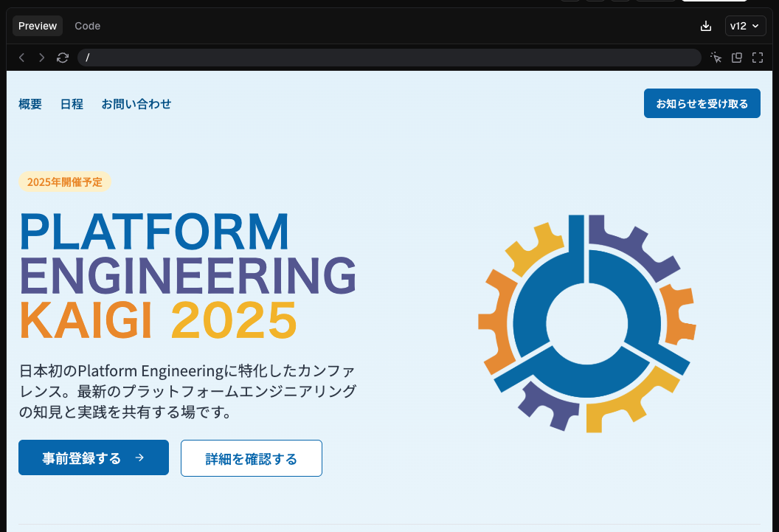
Task: Select the element inspector cursor icon
Action: (716, 57)
